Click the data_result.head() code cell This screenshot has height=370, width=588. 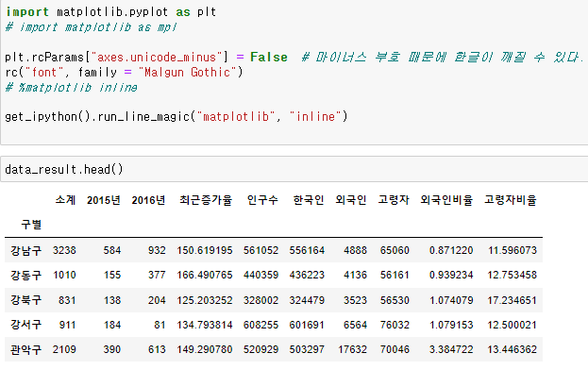294,169
